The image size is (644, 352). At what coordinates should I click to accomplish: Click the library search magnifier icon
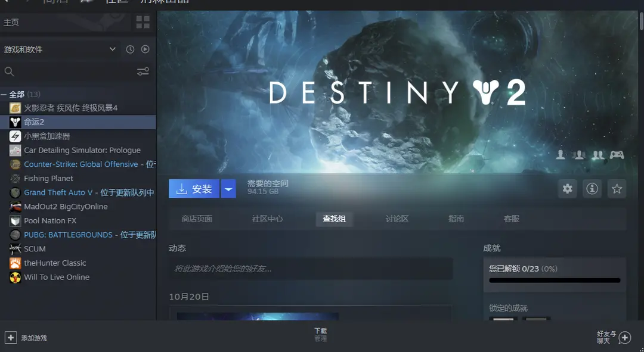point(10,72)
